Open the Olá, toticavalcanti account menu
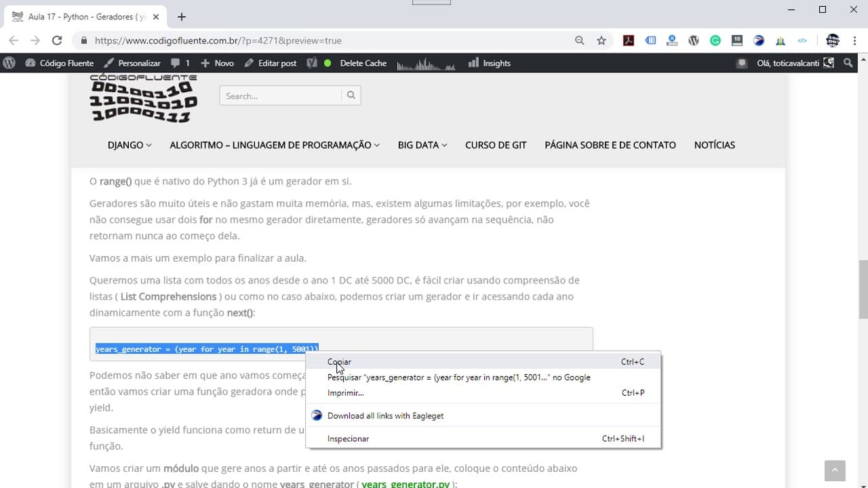 tap(795, 63)
